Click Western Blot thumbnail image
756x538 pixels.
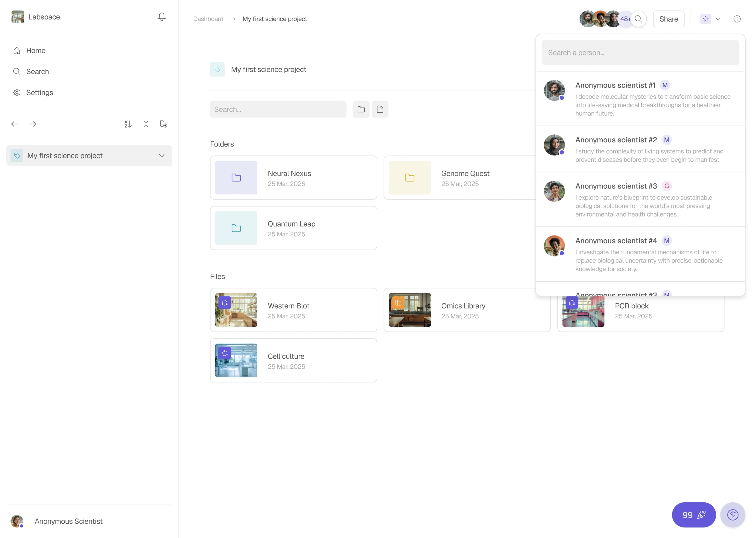pos(236,310)
